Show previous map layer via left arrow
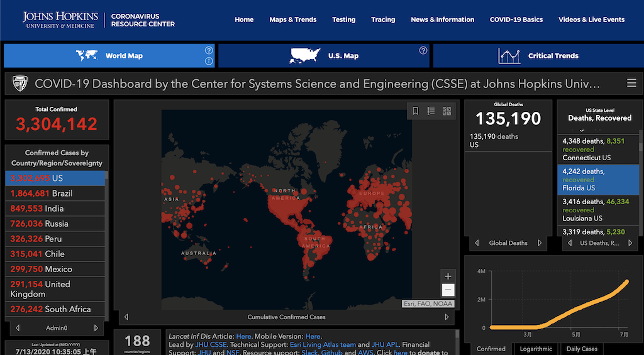The height and width of the screenshot is (355, 644). pos(126,317)
